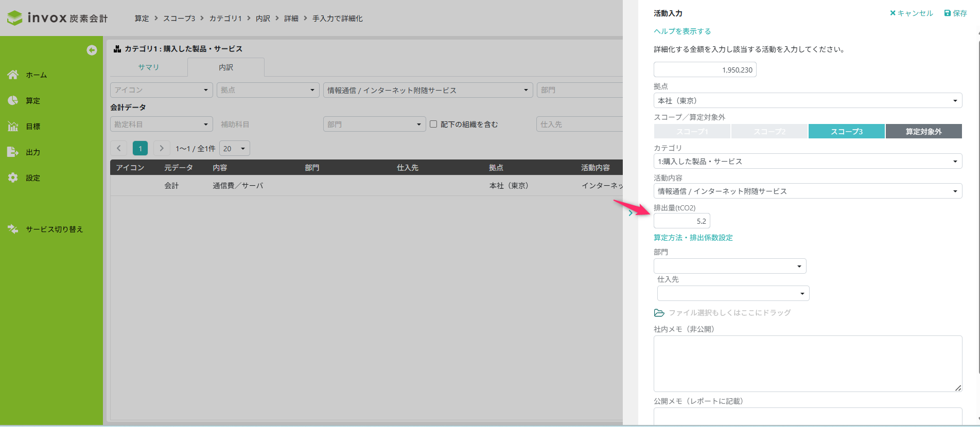Screen dimensions: 980x427
Task: Click the Home icon in sidebar
Action: [x=13, y=75]
